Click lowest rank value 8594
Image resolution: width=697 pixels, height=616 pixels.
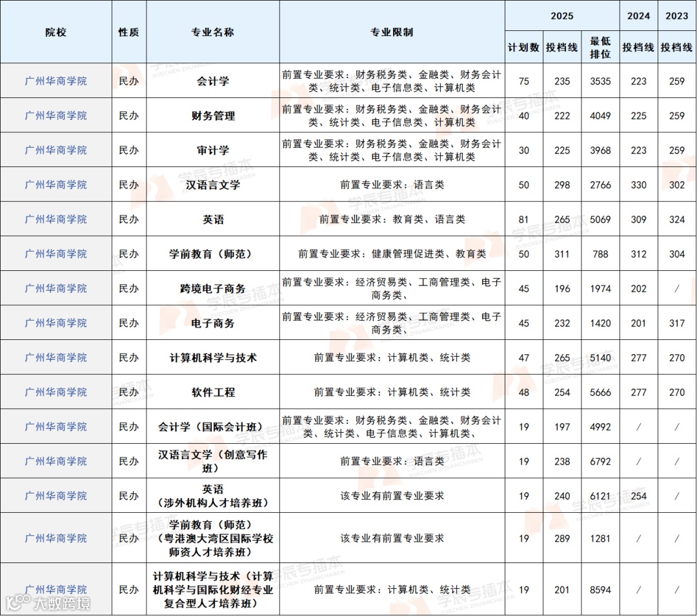click(600, 590)
